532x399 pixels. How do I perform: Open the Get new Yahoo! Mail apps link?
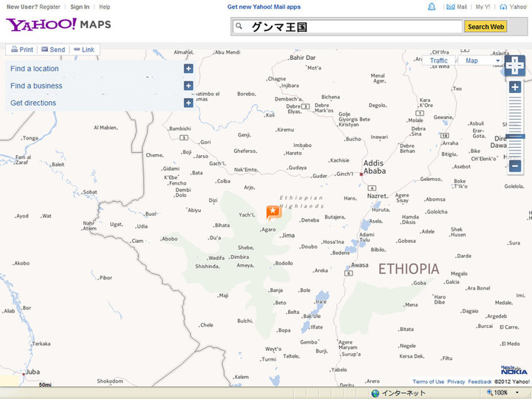click(x=264, y=7)
